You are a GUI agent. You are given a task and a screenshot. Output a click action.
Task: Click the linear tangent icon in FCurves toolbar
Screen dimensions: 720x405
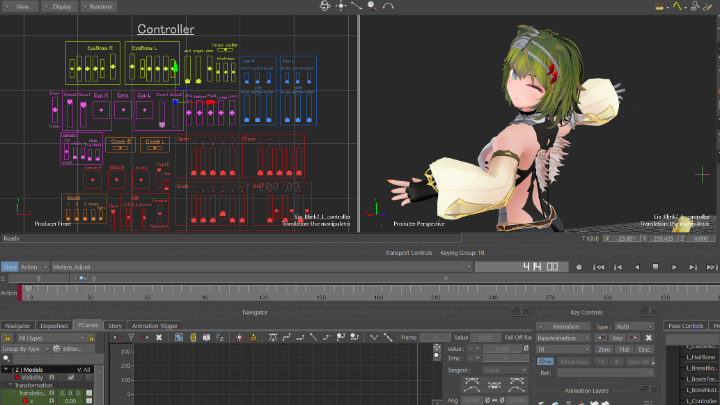tap(313, 338)
